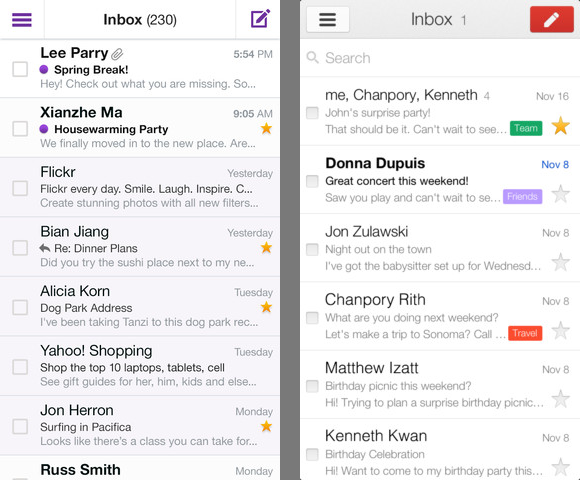
Task: Open Kenneth Kwan's Birthday Celebration email
Action: 440,450
